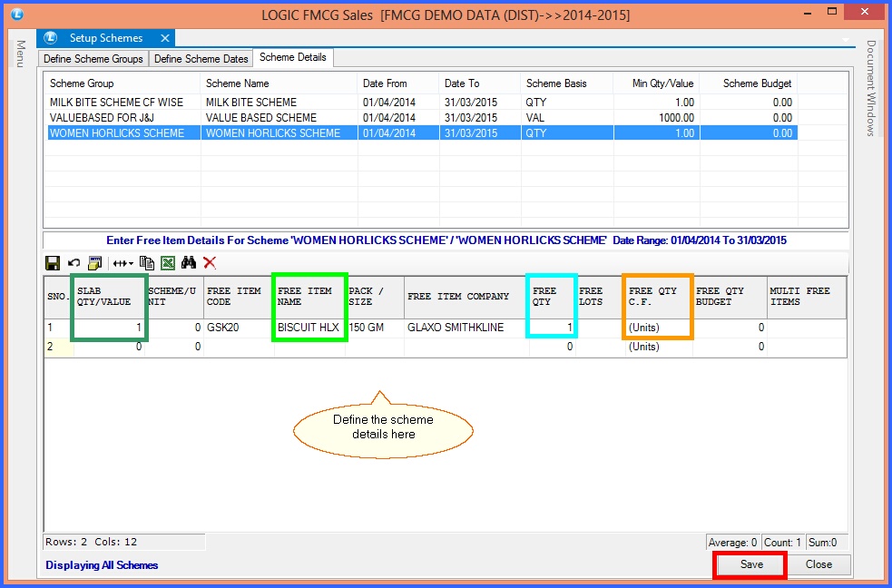Click FREE QTY column header

coord(553,297)
